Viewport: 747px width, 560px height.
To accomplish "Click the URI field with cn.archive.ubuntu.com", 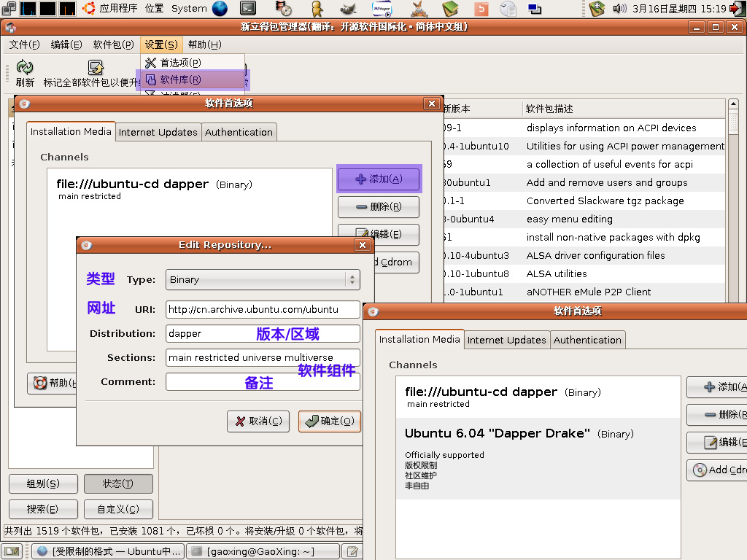I will (x=263, y=309).
